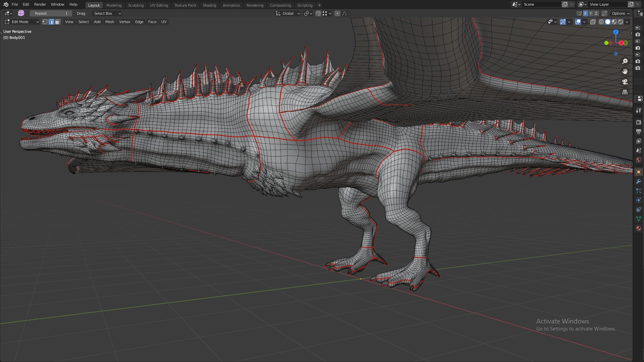Toggle X-ray display
Image resolution: width=644 pixels, height=362 pixels.
tap(593, 22)
